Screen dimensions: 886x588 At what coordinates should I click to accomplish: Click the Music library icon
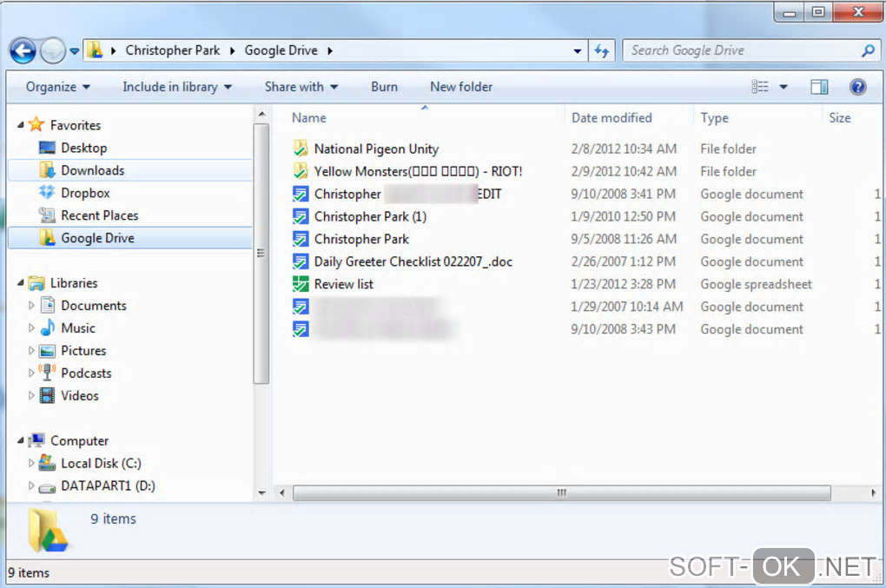tap(48, 327)
